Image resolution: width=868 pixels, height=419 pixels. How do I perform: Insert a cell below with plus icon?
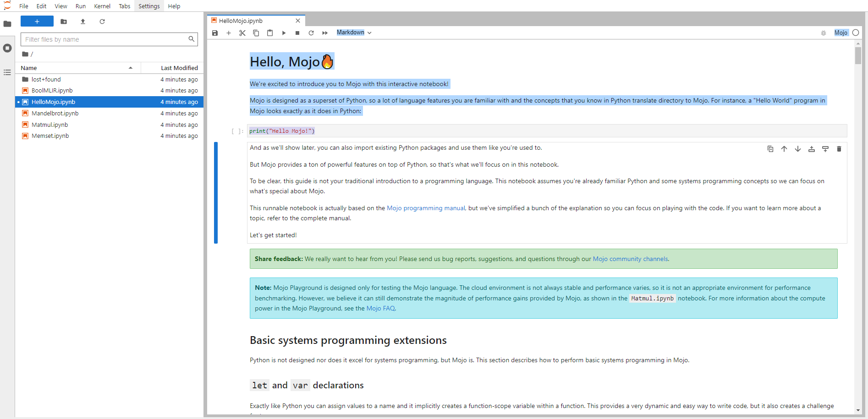(x=229, y=33)
